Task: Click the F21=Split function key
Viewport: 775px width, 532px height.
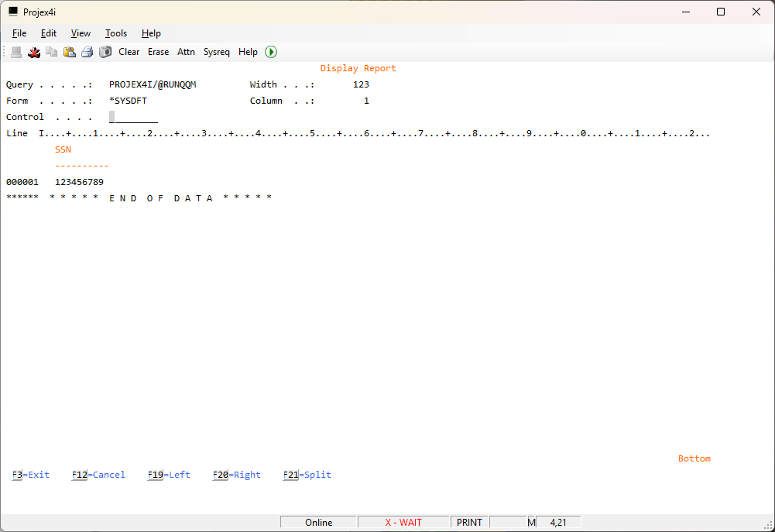Action: pyautogui.click(x=307, y=475)
